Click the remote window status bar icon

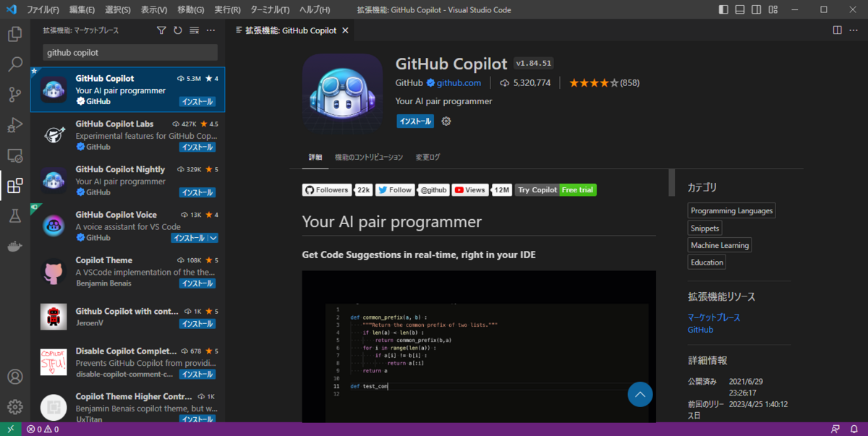[10, 429]
